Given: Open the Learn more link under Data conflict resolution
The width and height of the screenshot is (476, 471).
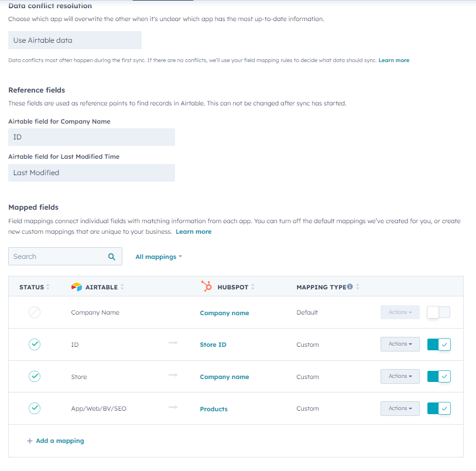Looking at the screenshot, I should coord(393,60).
